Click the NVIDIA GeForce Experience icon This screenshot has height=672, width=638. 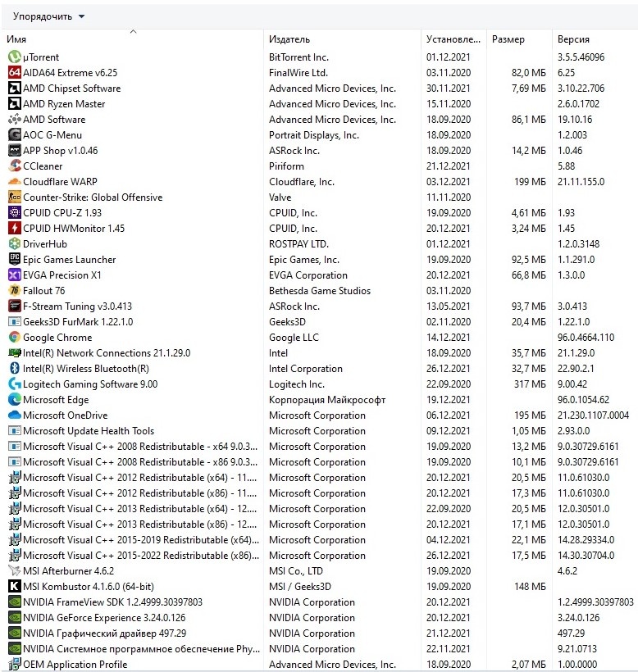pyautogui.click(x=15, y=618)
